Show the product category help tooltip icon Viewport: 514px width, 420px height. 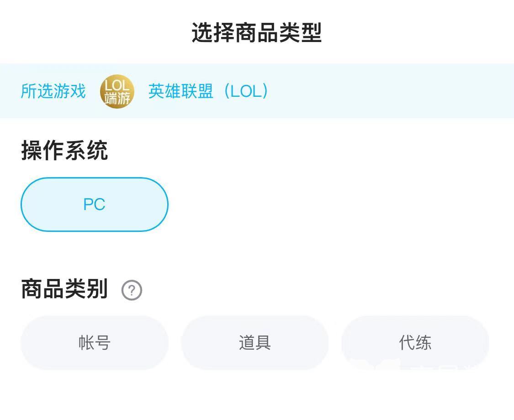coord(132,290)
